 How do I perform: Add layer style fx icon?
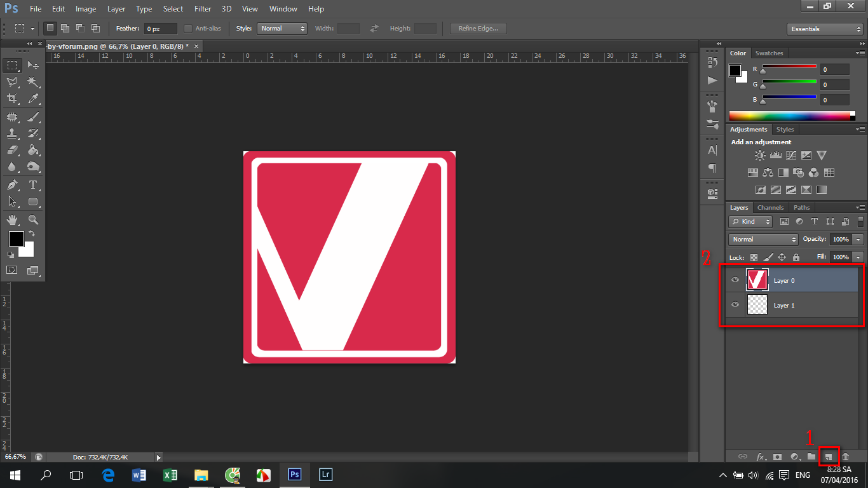(760, 456)
